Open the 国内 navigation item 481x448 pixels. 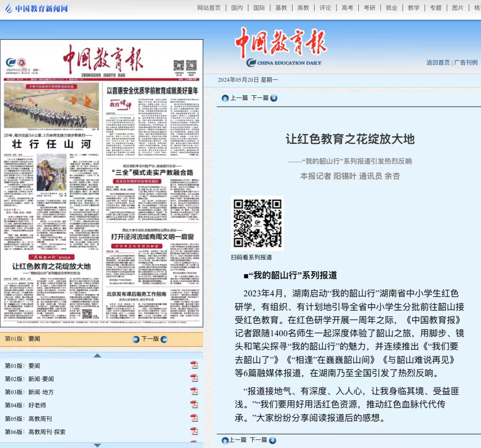237,8
